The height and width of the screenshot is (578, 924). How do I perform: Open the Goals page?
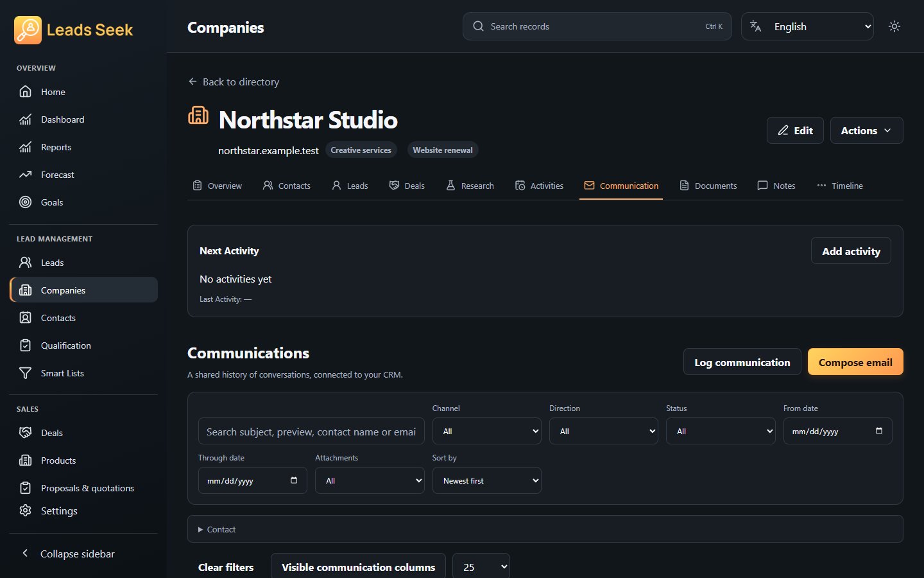[83, 202]
